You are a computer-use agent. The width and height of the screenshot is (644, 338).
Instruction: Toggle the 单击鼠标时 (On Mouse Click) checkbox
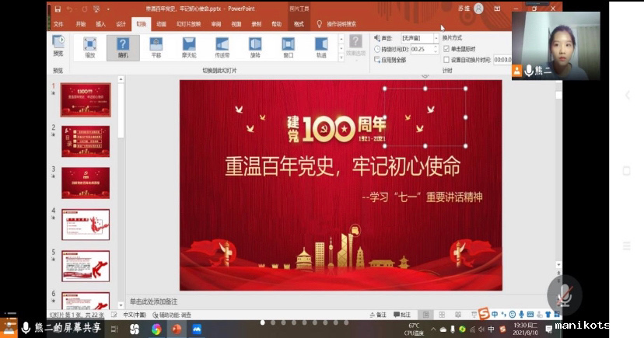click(x=446, y=49)
